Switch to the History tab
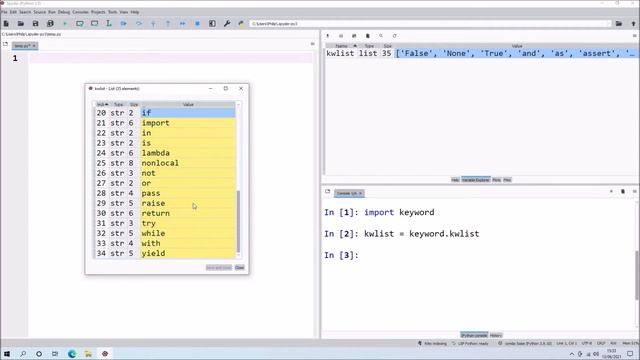Screen dimensions: 640x360 [x=496, y=335]
